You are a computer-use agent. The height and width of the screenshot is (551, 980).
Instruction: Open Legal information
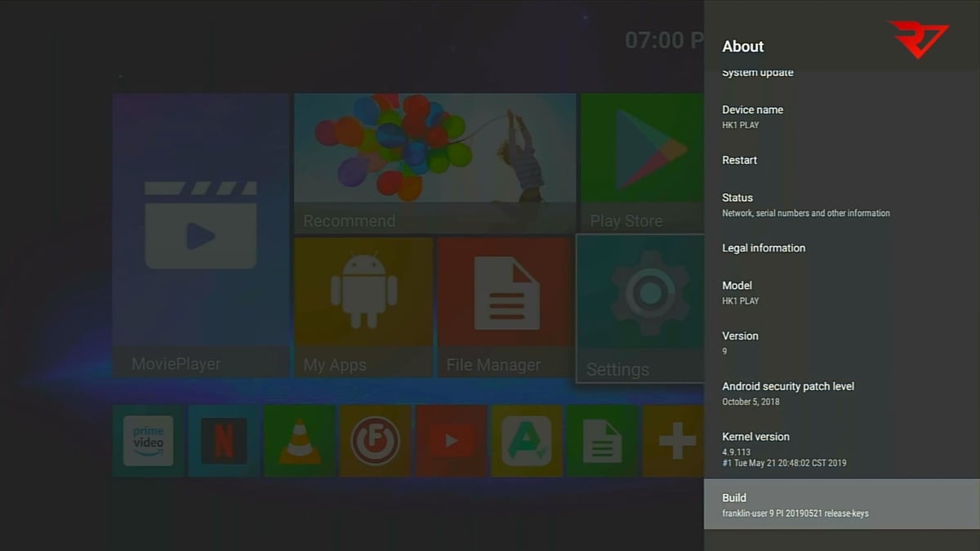coord(842,248)
